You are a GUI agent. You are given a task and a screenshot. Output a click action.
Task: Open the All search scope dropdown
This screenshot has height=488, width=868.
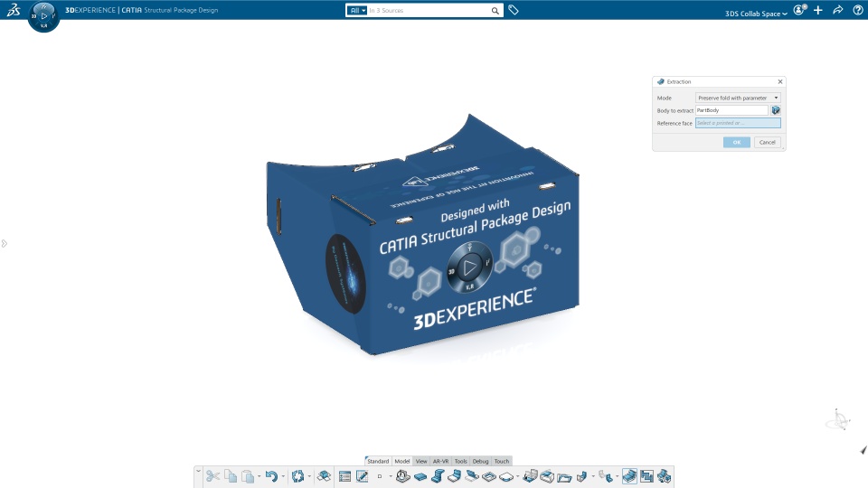pyautogui.click(x=356, y=11)
